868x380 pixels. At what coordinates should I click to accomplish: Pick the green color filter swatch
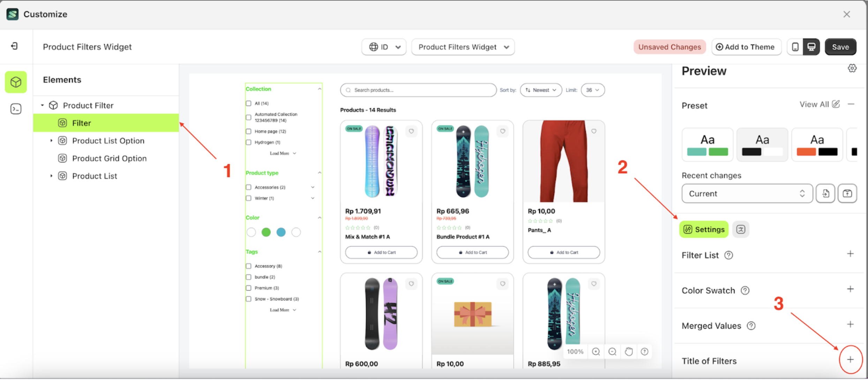266,232
